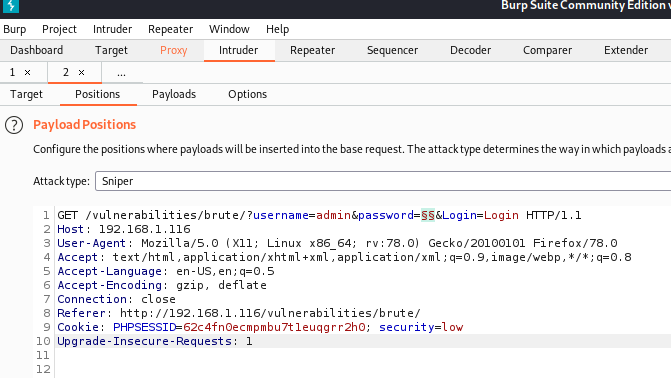The width and height of the screenshot is (671, 378).
Task: Click the 'admin' username value
Action: point(333,215)
